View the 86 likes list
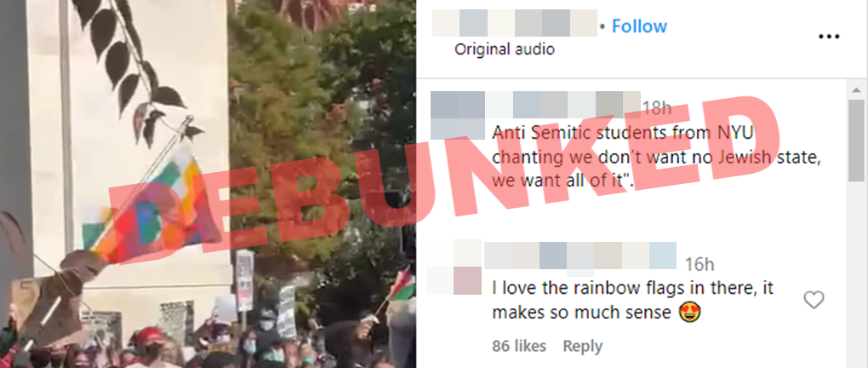868x368 pixels. pos(519,347)
